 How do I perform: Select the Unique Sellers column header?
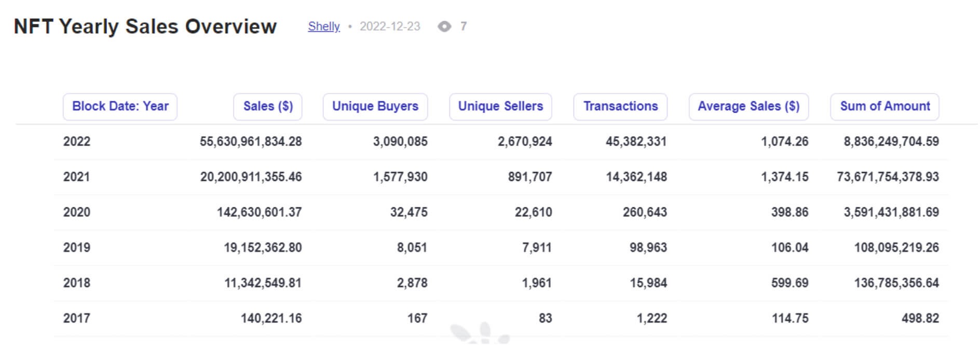pyautogui.click(x=500, y=106)
